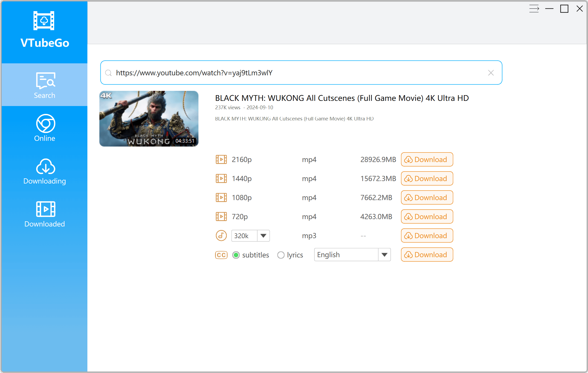
Task: Click the music note icon beside 320k
Action: 221,235
